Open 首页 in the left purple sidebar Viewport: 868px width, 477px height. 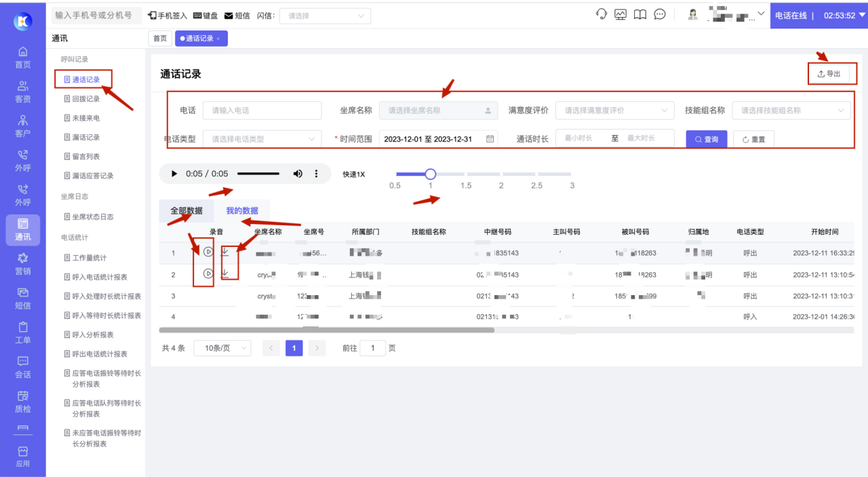pyautogui.click(x=23, y=57)
